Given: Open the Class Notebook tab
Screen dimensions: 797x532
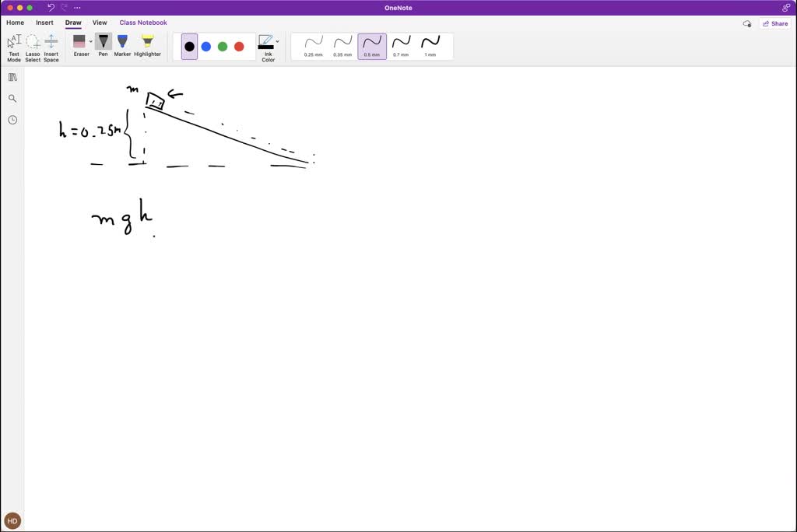Looking at the screenshot, I should (143, 23).
